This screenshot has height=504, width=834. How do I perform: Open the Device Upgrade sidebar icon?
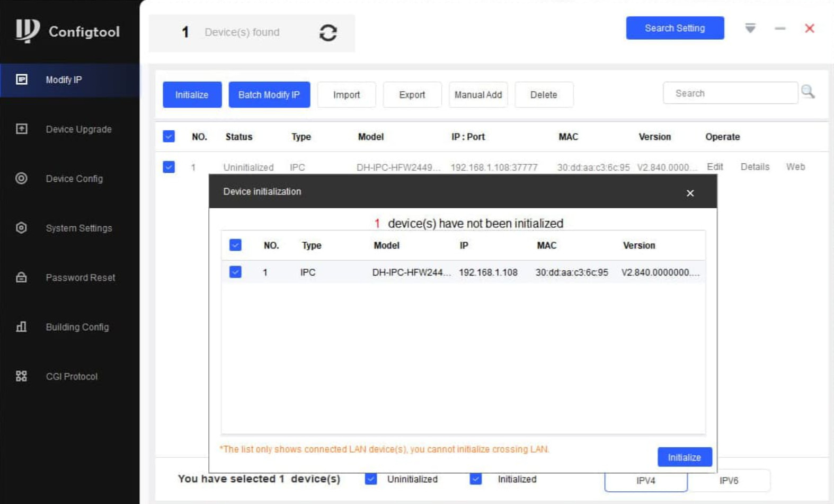(22, 129)
